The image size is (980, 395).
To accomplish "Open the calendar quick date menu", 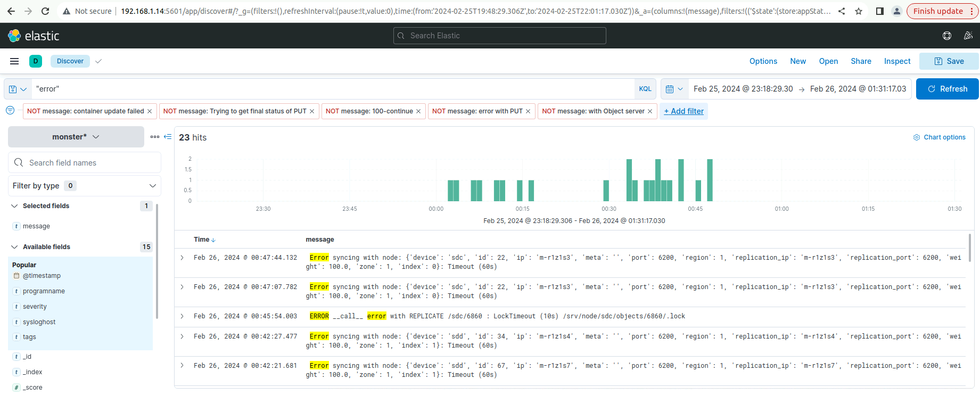I will point(674,89).
